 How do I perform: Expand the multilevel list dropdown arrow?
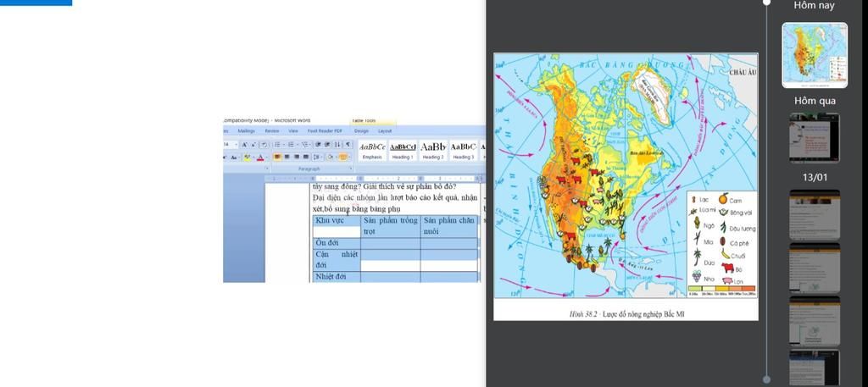point(310,145)
